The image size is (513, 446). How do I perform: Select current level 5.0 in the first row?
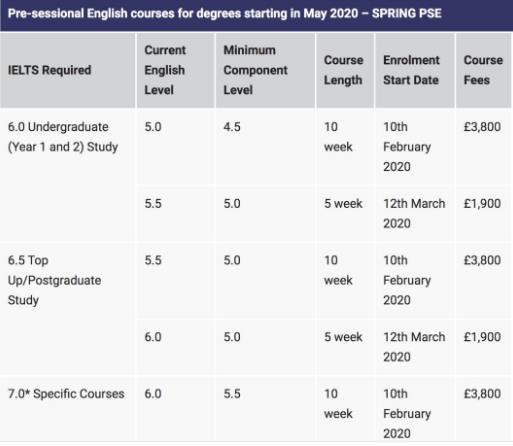point(153,127)
